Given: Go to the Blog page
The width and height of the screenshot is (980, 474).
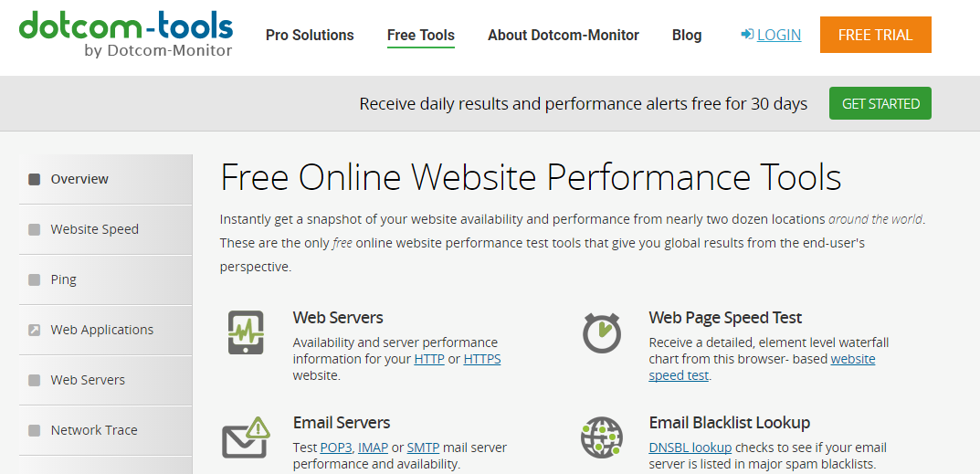Looking at the screenshot, I should [687, 35].
